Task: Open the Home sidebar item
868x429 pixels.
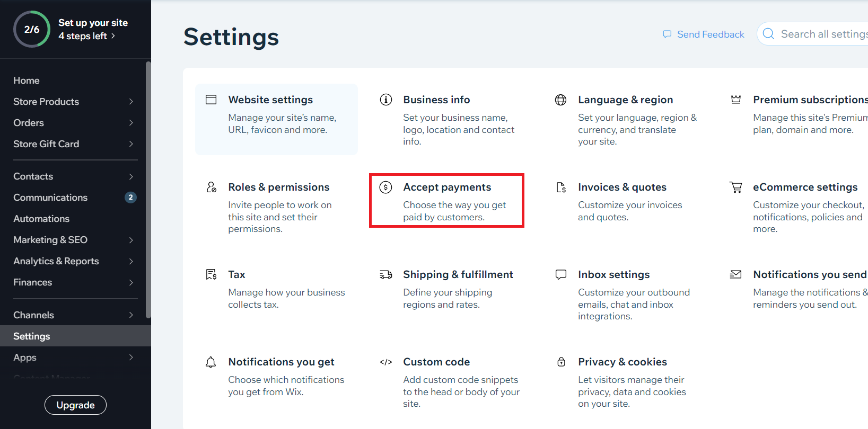Action: click(27, 81)
